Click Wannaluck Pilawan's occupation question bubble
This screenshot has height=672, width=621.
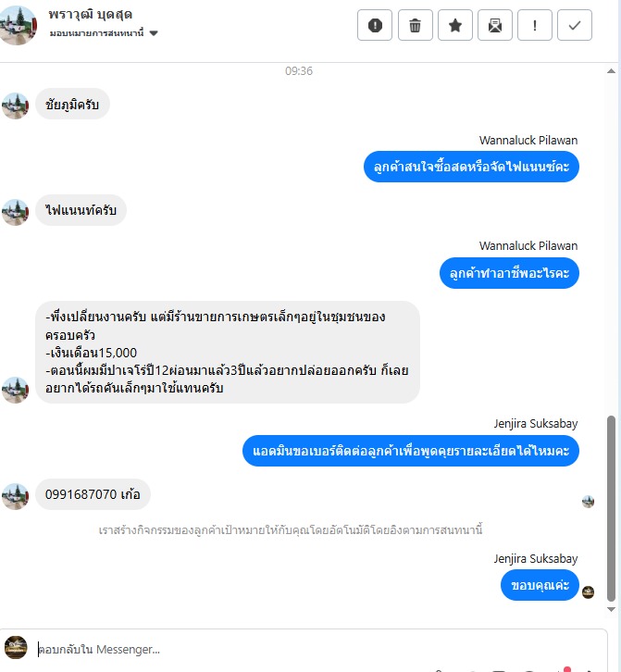pos(509,273)
